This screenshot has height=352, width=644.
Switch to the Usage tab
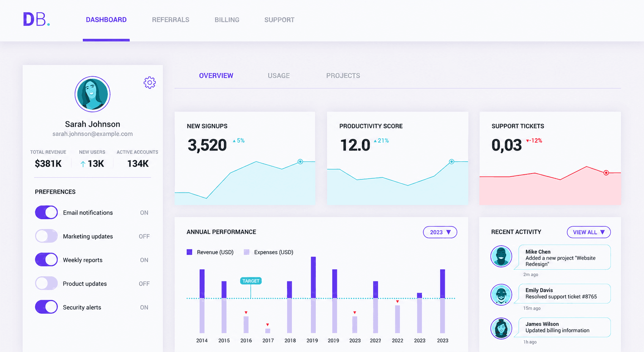[279, 76]
